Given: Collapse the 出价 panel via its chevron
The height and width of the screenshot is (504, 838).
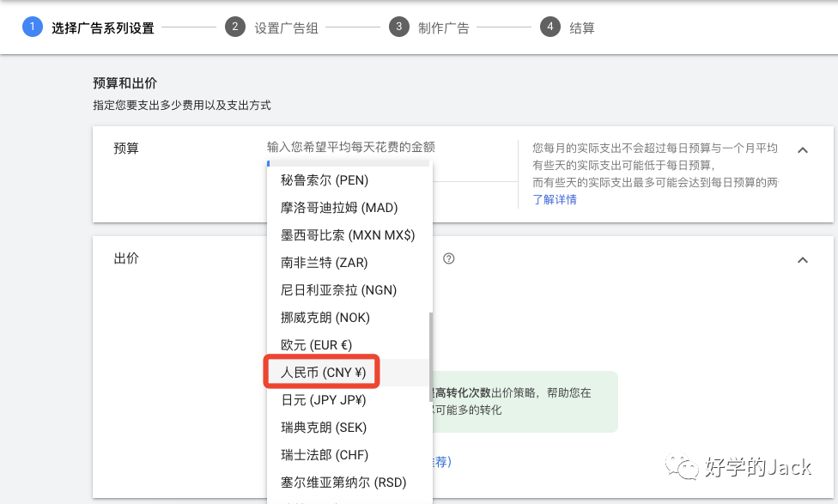Looking at the screenshot, I should 803,258.
